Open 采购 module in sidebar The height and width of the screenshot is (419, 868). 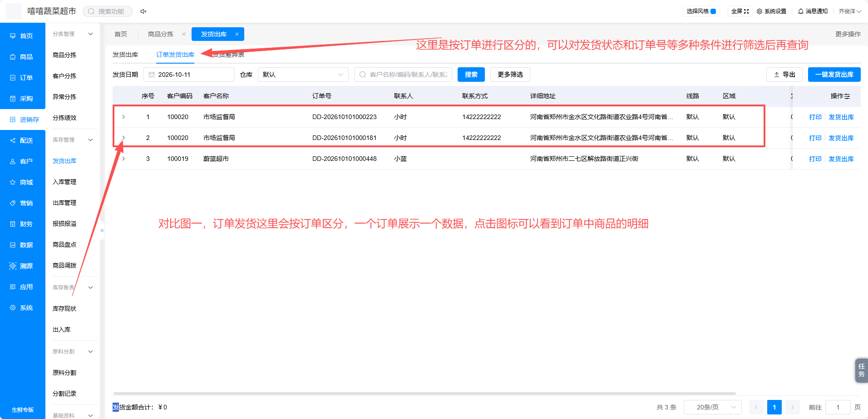[23, 99]
